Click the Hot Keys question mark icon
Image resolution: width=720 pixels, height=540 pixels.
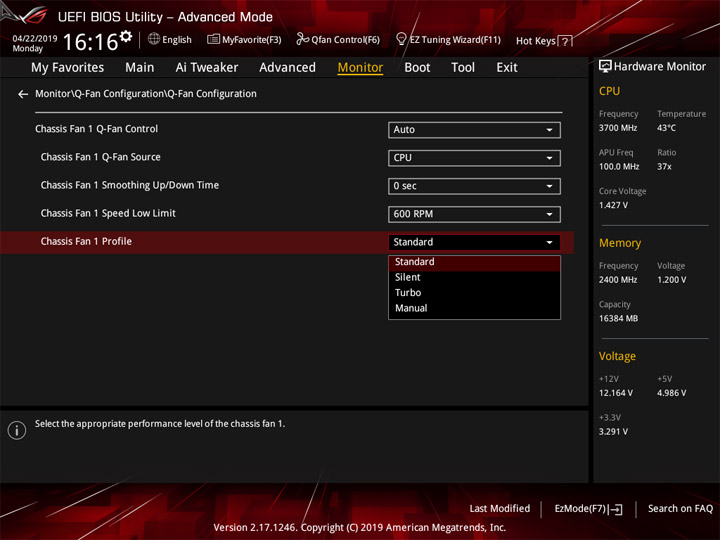pyautogui.click(x=565, y=41)
